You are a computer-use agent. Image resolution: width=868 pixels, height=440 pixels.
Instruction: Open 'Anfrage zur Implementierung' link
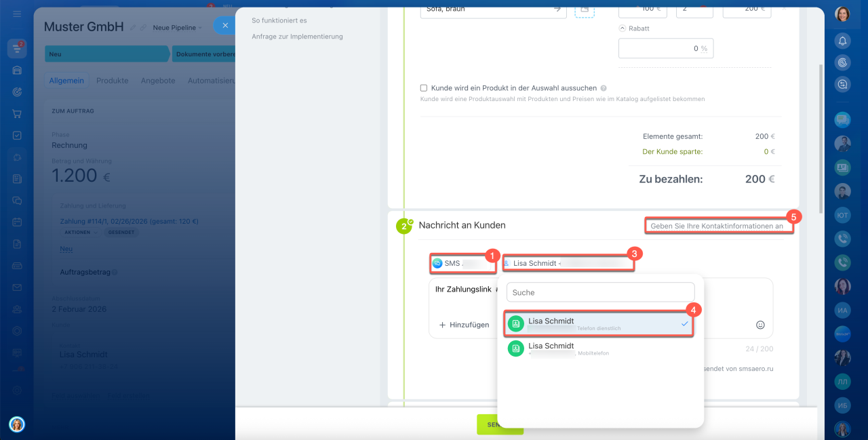(x=297, y=37)
